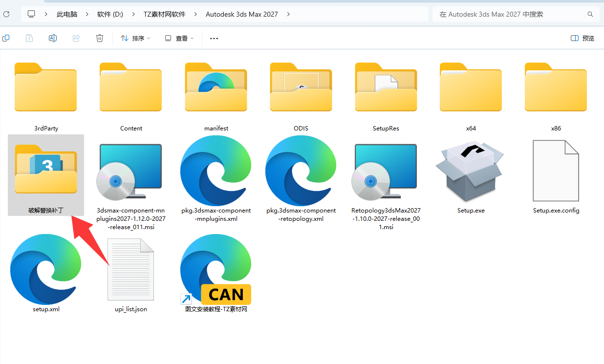Click the share icon in toolbar

[x=76, y=38]
